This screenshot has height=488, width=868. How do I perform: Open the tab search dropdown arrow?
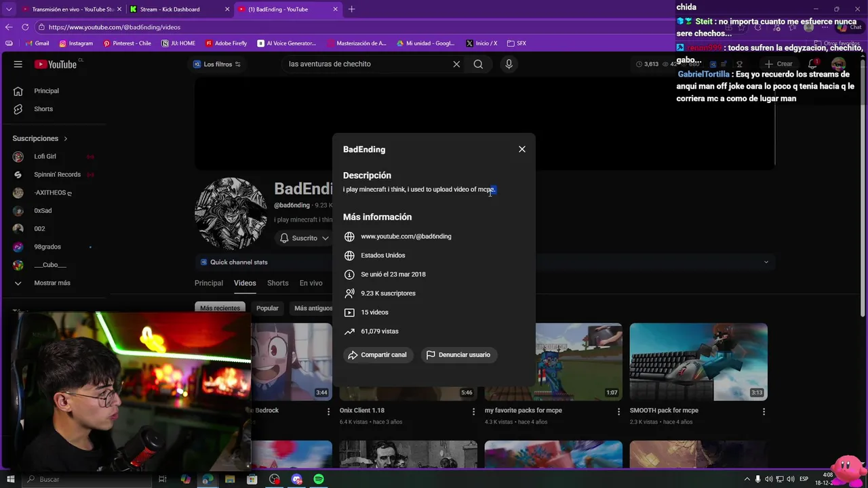click(8, 9)
